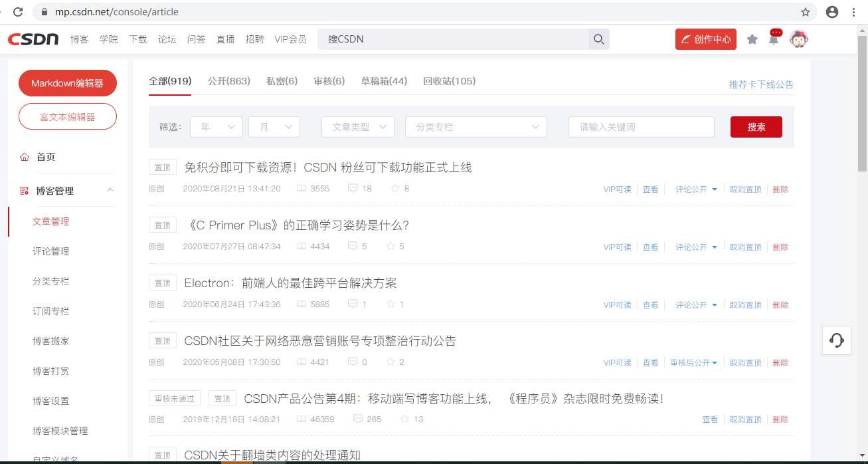This screenshot has height=464, width=868.
Task: Click the 富文本编辑器 button
Action: (x=68, y=116)
